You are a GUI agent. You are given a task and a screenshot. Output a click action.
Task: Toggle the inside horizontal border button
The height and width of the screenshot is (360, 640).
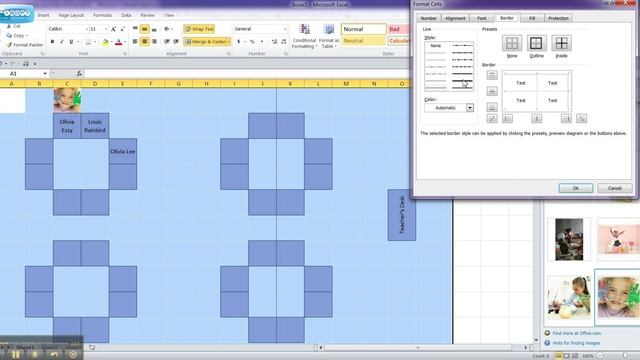pyautogui.click(x=492, y=91)
